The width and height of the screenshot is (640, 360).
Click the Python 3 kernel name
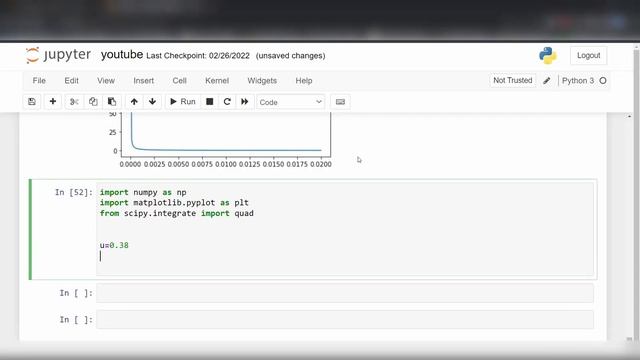pyautogui.click(x=578, y=81)
